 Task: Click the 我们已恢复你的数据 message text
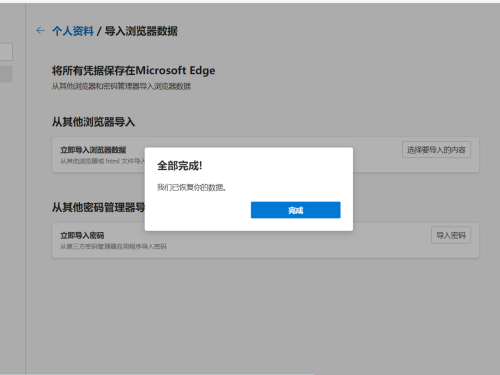pyautogui.click(x=192, y=188)
